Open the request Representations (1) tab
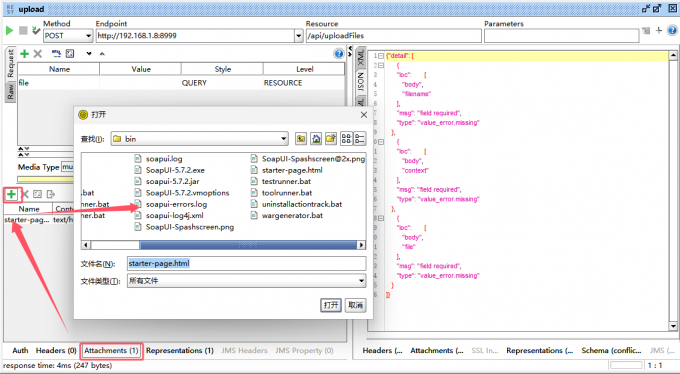This screenshot has height=374, width=680. (x=180, y=350)
